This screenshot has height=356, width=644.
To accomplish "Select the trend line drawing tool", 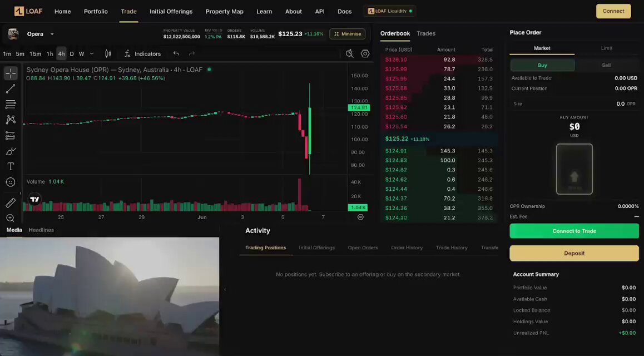I will (11, 88).
